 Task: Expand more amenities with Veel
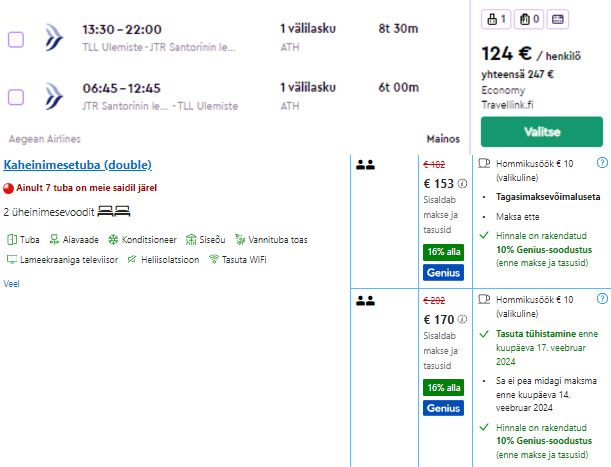point(12,283)
